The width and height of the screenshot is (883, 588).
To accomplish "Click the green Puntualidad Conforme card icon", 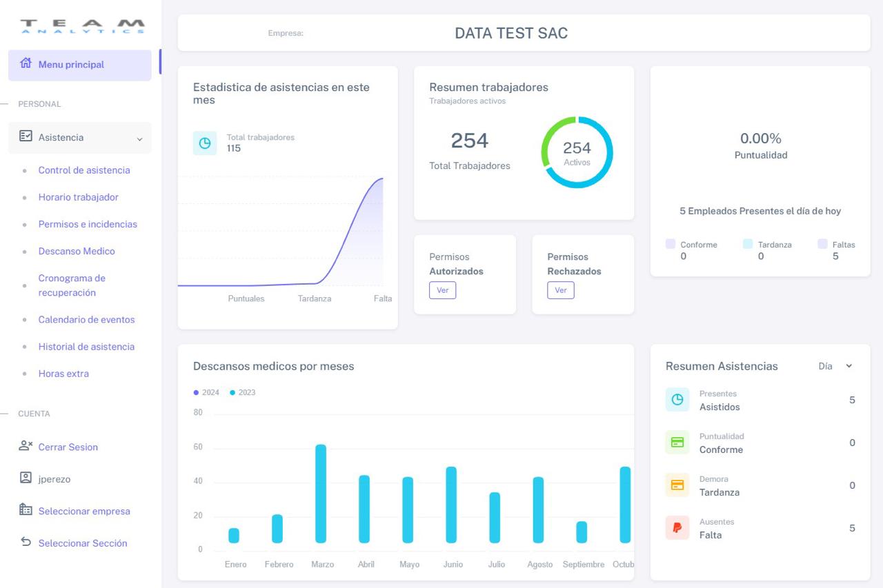I will pyautogui.click(x=677, y=443).
